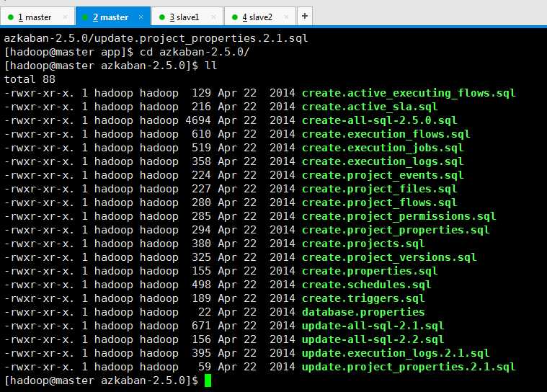Close the "3 slave1" tab

[214, 17]
